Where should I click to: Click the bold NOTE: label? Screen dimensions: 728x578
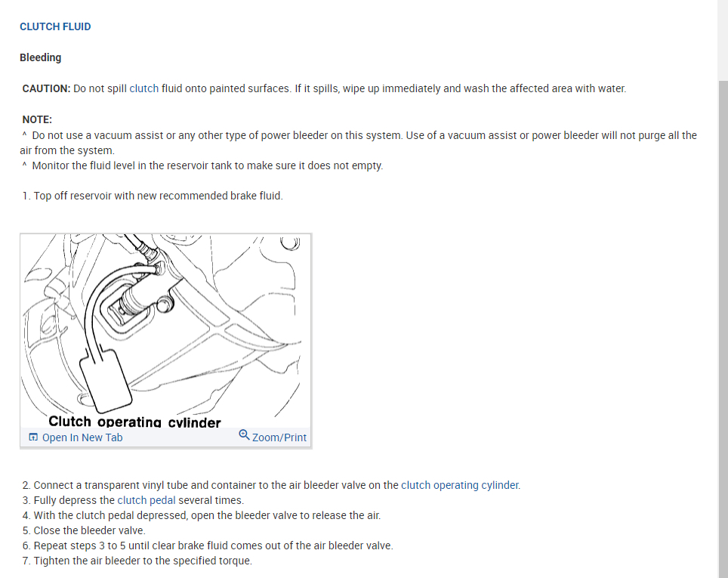tap(37, 119)
